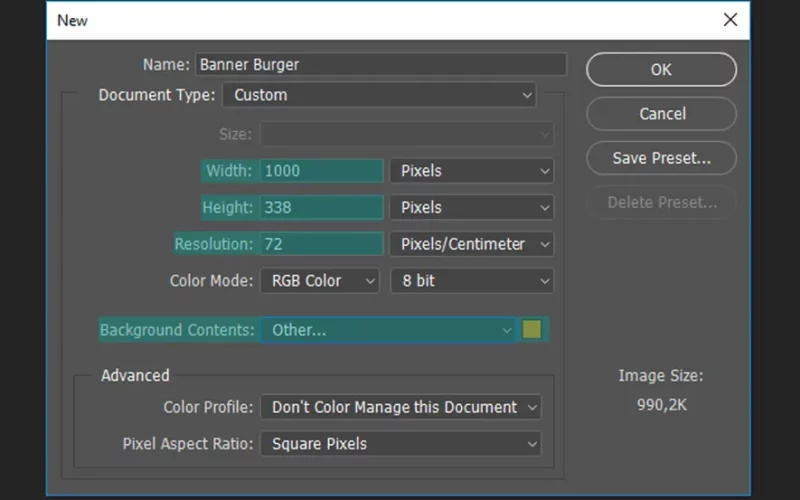This screenshot has width=800, height=500.
Task: Click the Resolution field showing 72
Action: pyautogui.click(x=321, y=244)
